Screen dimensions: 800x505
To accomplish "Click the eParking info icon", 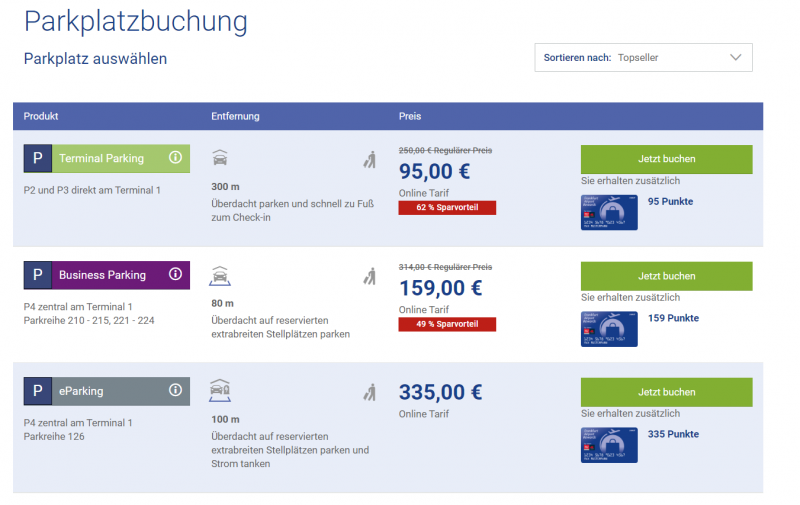I will pos(175,390).
